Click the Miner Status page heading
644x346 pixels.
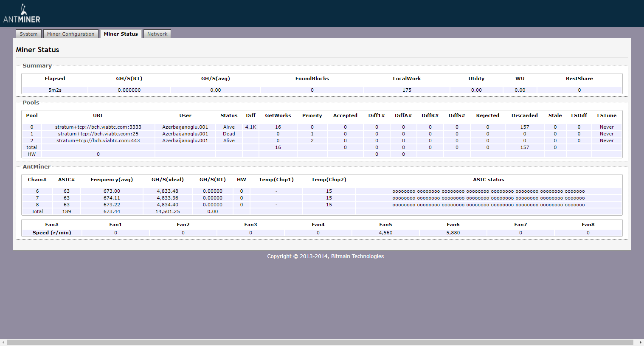(x=37, y=50)
